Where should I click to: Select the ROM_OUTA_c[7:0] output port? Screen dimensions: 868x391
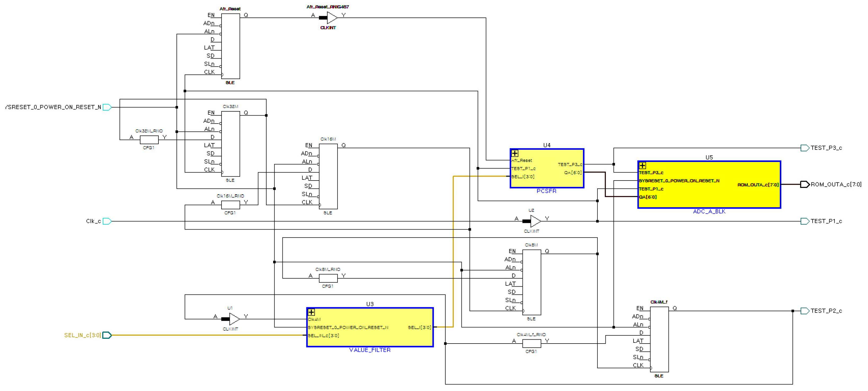pyautogui.click(x=805, y=184)
